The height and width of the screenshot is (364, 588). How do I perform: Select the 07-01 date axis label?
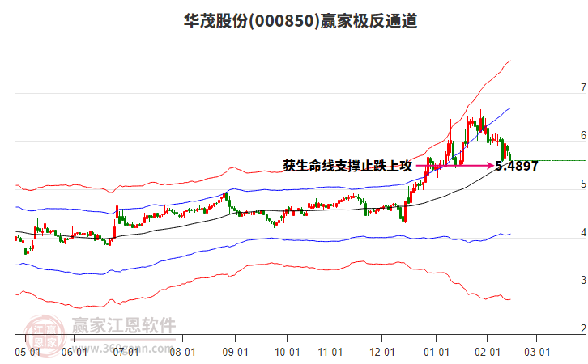click(126, 353)
